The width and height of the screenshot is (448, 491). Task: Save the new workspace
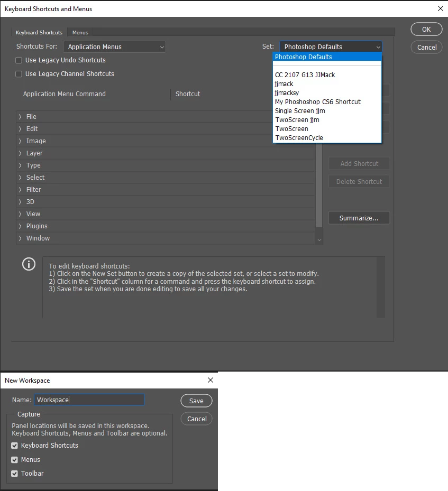(196, 401)
